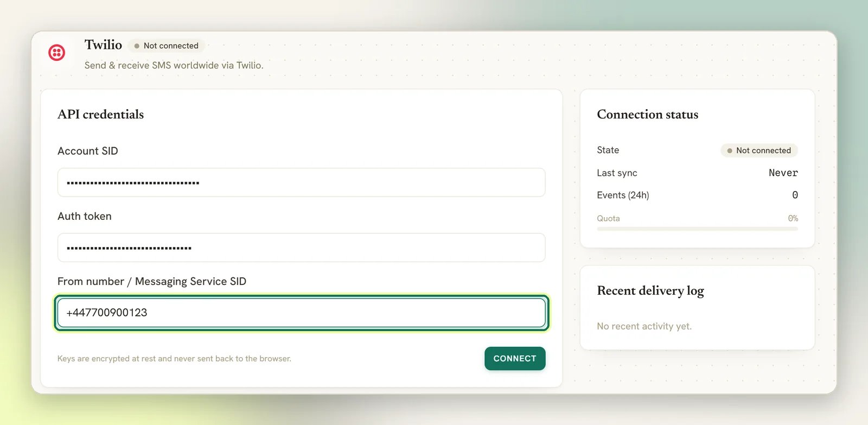868x425 pixels.
Task: Click the Account SID input field
Action: [x=301, y=182]
